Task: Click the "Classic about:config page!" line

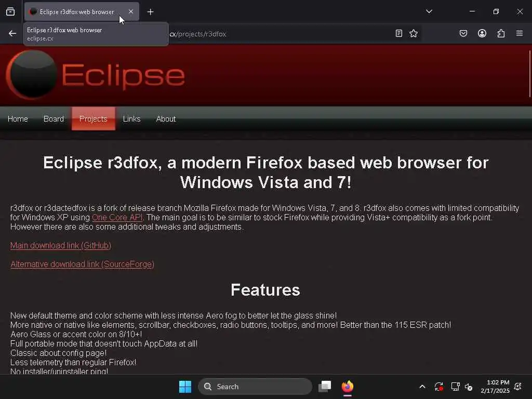Action: [x=58, y=353]
